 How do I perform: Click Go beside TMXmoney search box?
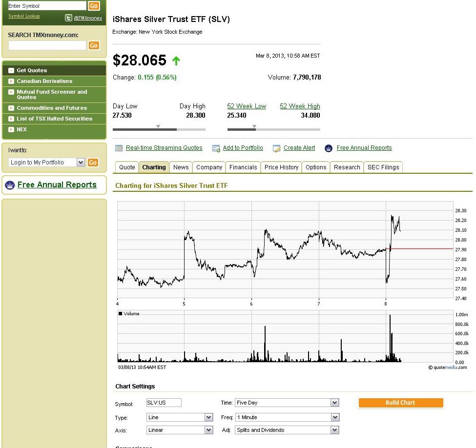(94, 45)
